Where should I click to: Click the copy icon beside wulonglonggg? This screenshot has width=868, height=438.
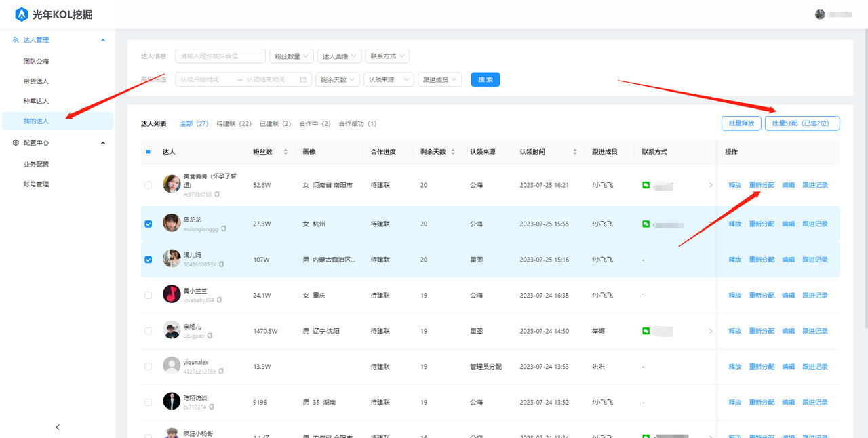224,229
